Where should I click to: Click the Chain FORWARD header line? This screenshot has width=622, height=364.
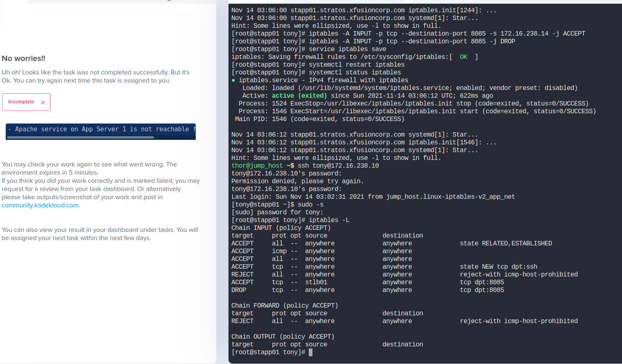click(285, 306)
